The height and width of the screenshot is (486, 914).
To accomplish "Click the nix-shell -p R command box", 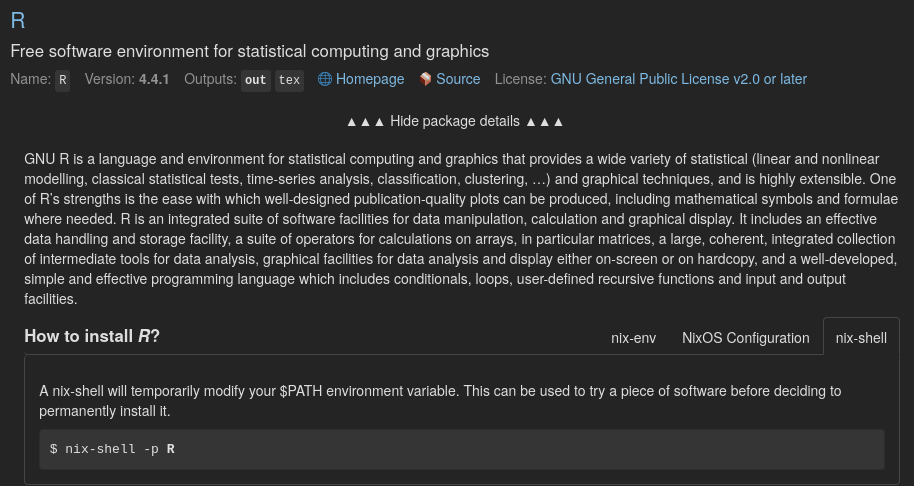I will coord(461,449).
